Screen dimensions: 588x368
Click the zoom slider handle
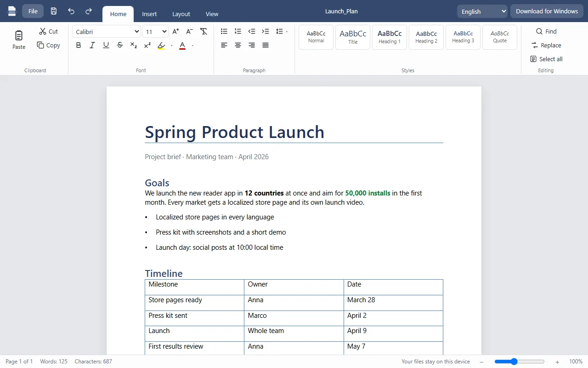tap(514, 362)
